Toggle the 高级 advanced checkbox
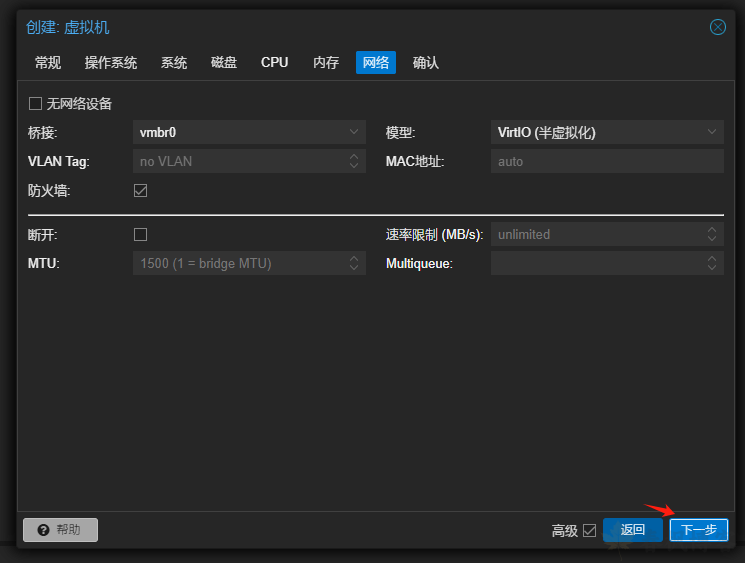The height and width of the screenshot is (563, 745). point(589,530)
